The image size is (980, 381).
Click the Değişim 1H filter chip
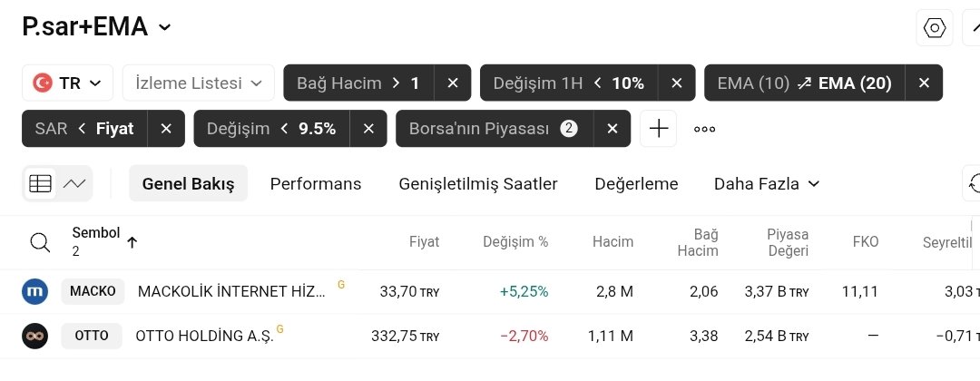[x=569, y=83]
